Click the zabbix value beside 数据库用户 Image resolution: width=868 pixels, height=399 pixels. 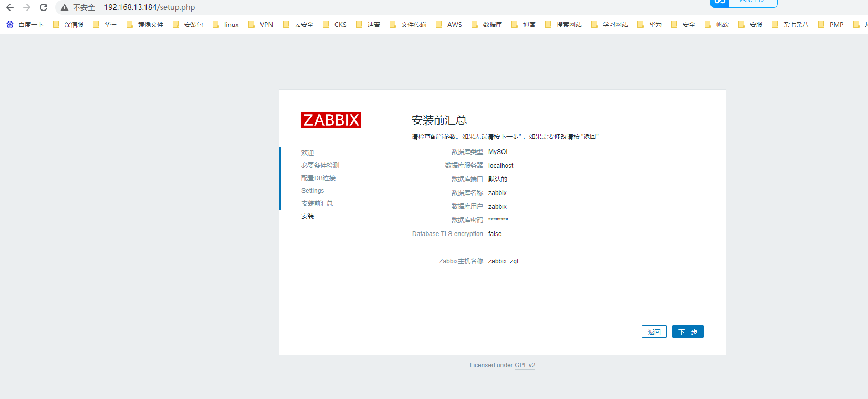pyautogui.click(x=497, y=207)
